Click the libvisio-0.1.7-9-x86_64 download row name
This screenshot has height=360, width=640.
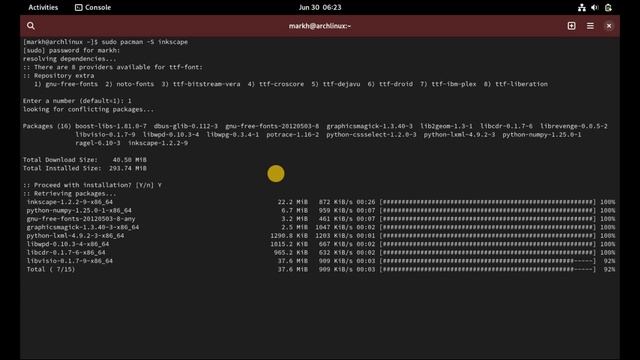[x=70, y=261]
